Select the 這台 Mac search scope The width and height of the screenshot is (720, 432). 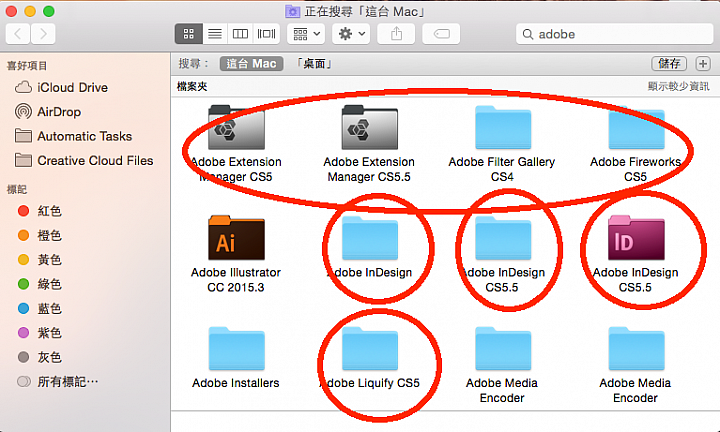tap(251, 63)
